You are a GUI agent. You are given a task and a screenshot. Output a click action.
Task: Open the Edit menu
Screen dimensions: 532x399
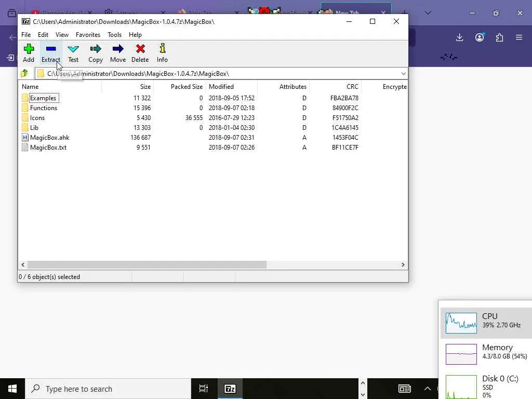pos(43,35)
